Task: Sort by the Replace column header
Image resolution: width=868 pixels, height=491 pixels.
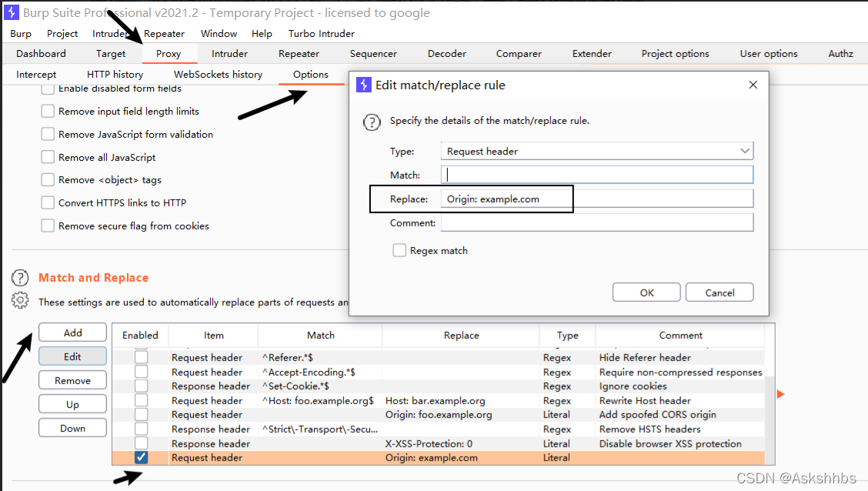Action: pyautogui.click(x=461, y=335)
